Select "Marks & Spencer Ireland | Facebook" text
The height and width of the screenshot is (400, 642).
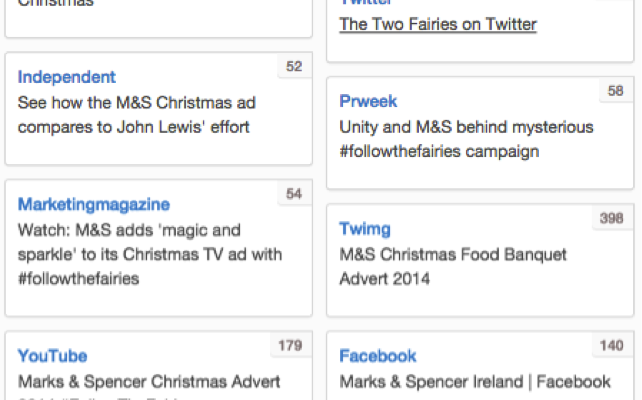[474, 381]
